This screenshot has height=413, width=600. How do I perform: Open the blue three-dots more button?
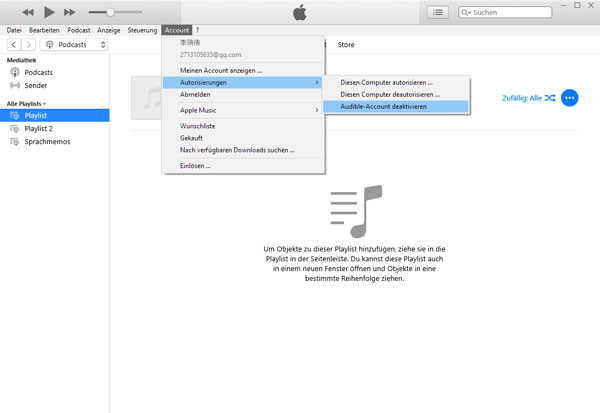click(569, 98)
